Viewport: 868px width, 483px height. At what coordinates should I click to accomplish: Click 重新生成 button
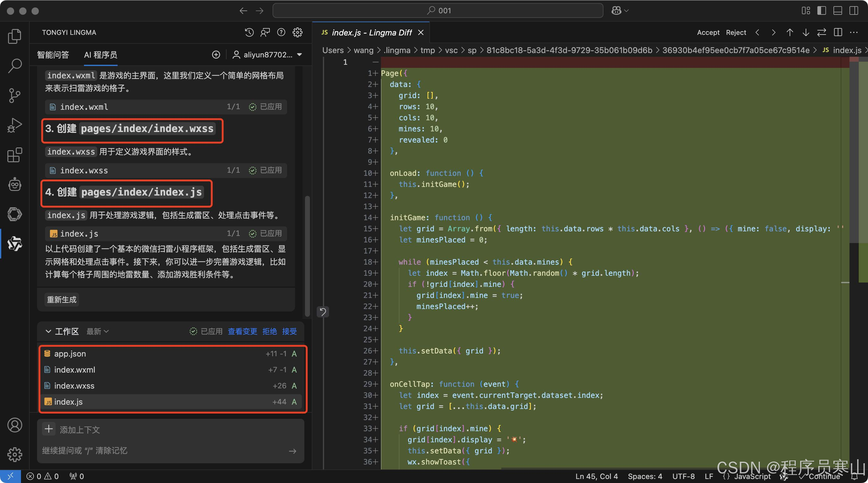click(x=62, y=299)
